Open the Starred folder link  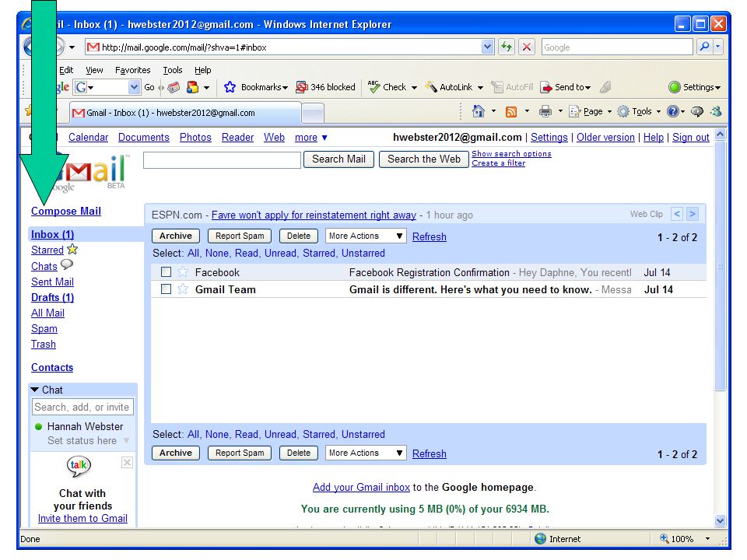(47, 250)
